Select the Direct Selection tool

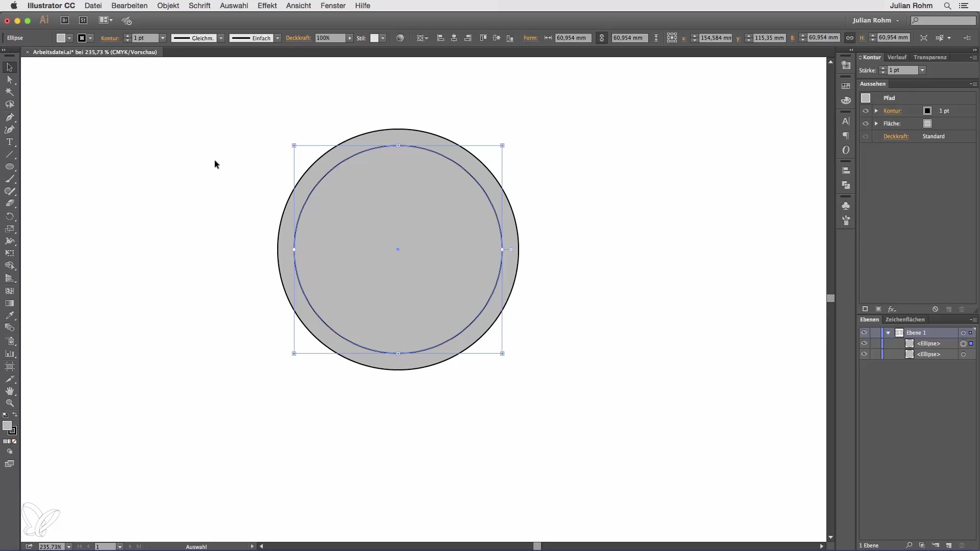point(10,80)
